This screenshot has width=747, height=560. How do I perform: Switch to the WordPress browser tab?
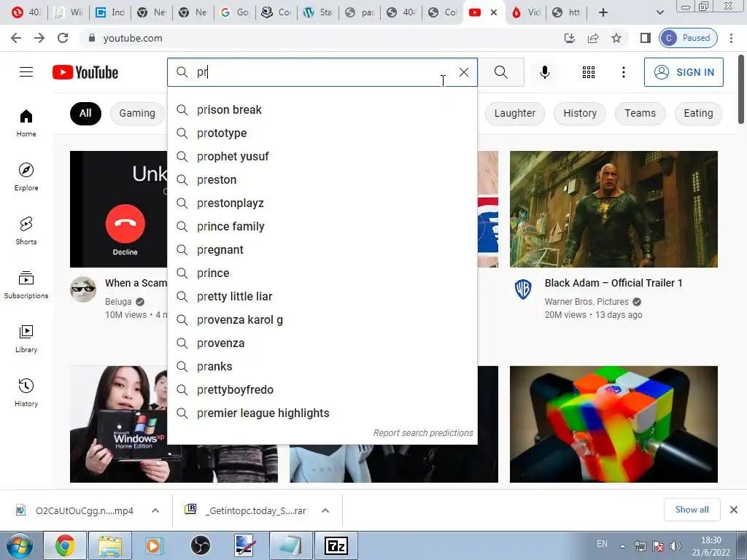(x=318, y=12)
